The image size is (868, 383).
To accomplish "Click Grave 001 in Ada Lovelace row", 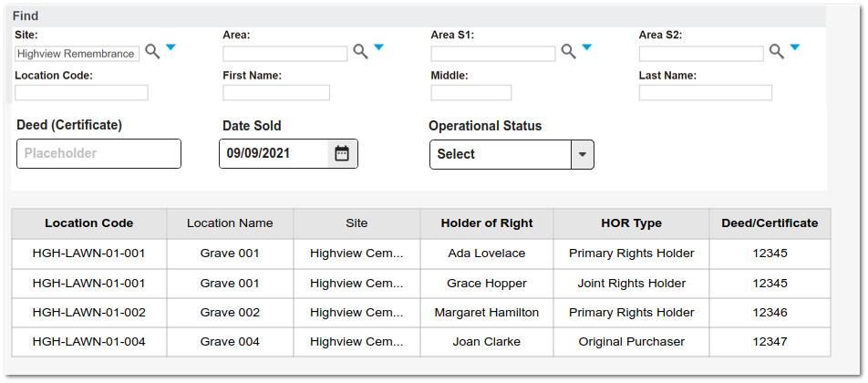I will click(x=230, y=254).
